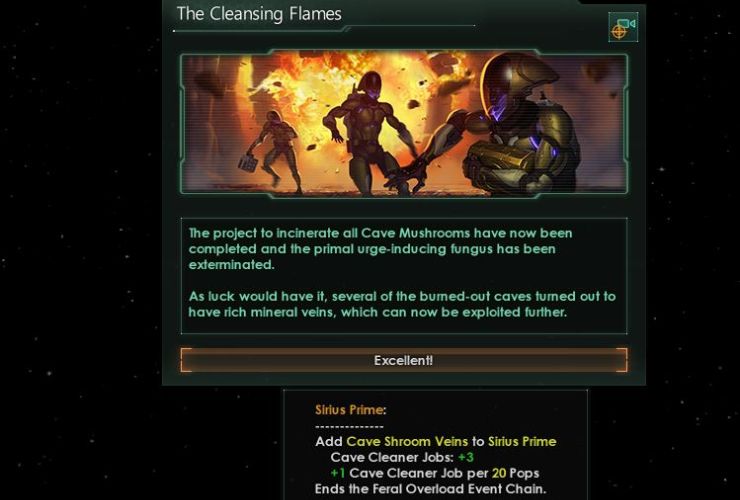Click the event title The Cleansing Flames
This screenshot has height=500, width=740.
[259, 14]
